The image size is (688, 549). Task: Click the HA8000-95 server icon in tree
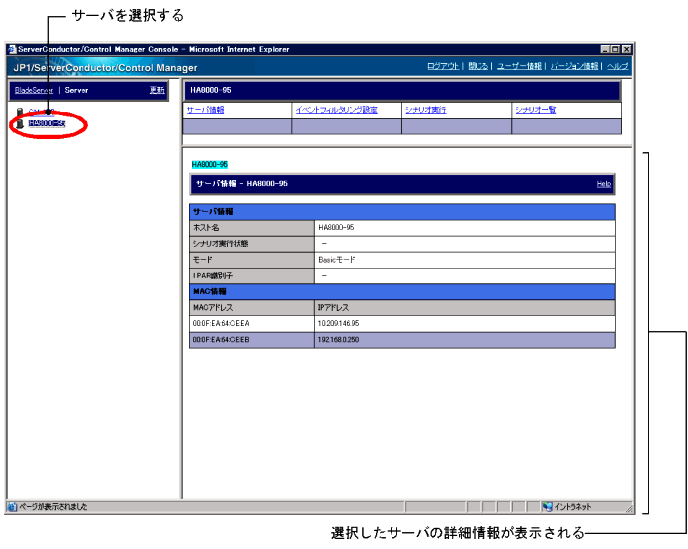(20, 123)
